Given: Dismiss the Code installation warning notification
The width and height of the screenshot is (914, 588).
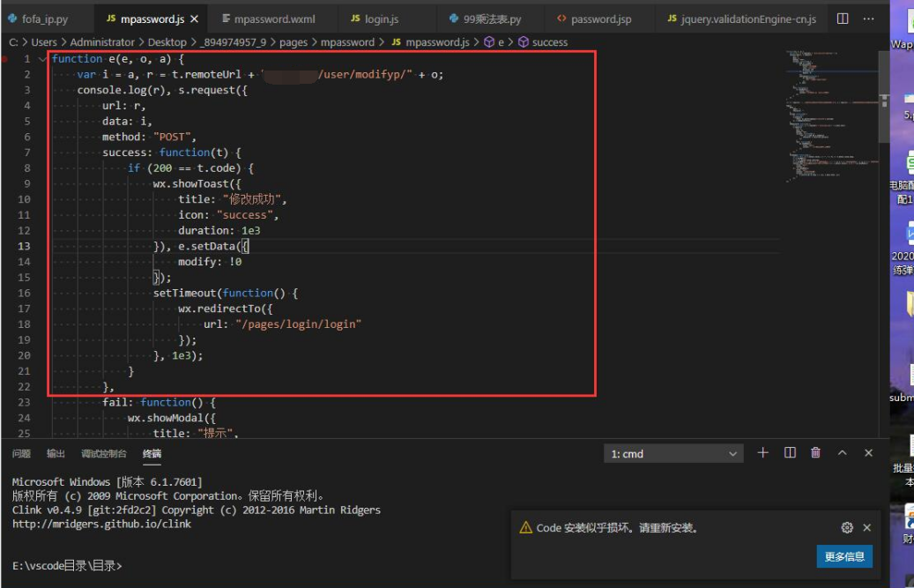Looking at the screenshot, I should pyautogui.click(x=866, y=527).
